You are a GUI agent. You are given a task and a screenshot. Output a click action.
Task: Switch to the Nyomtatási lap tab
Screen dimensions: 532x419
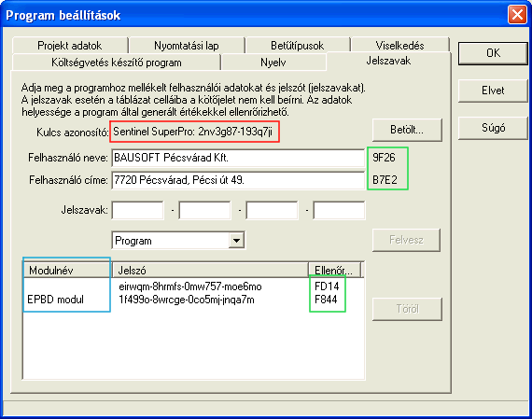(187, 46)
